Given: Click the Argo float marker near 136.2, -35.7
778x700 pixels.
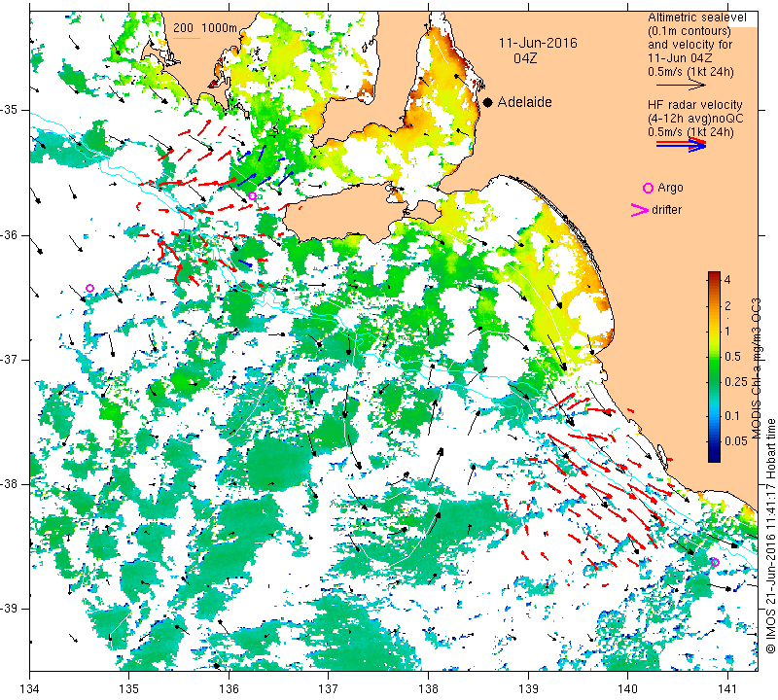Looking at the screenshot, I should pyautogui.click(x=252, y=195).
